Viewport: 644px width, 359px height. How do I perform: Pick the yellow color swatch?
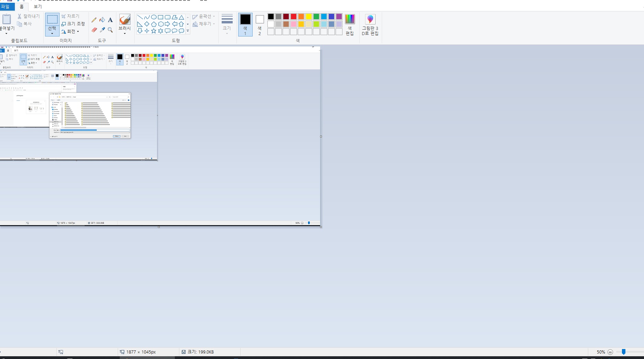[x=309, y=17]
